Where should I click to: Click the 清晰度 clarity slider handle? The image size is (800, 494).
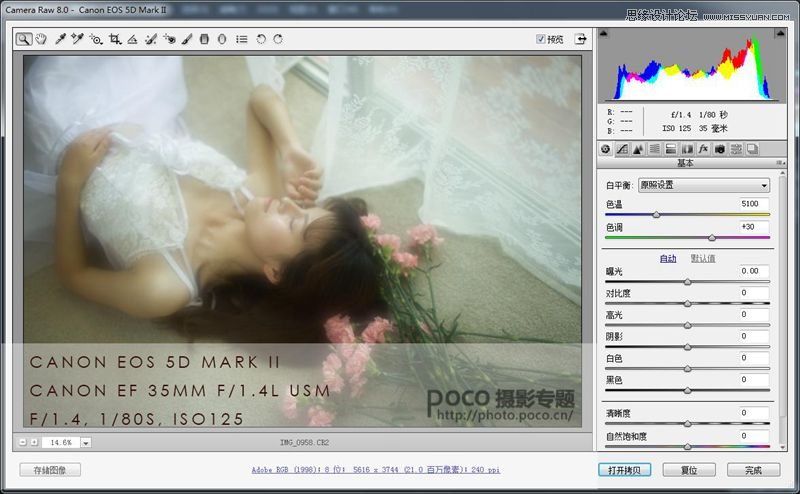click(x=687, y=424)
